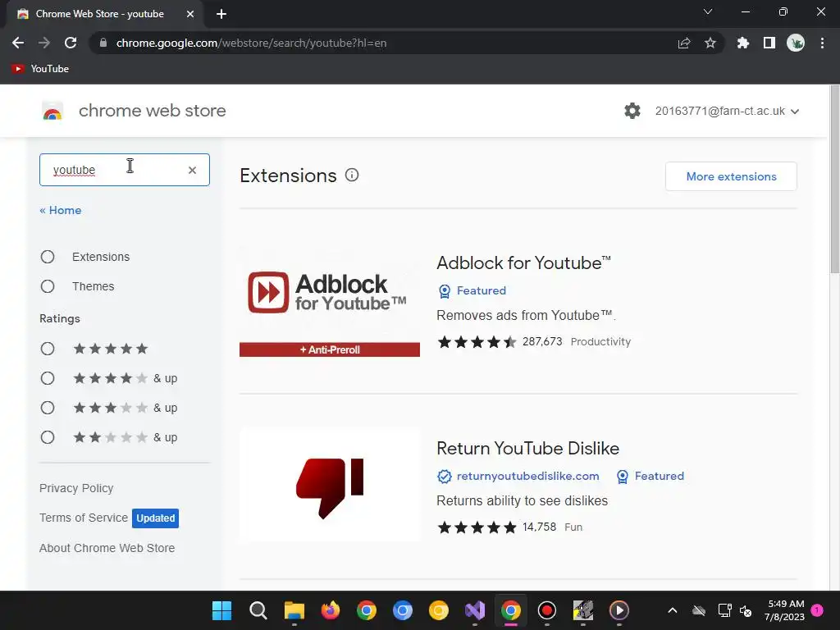
Task: Go back to the previous page
Action: 18,43
